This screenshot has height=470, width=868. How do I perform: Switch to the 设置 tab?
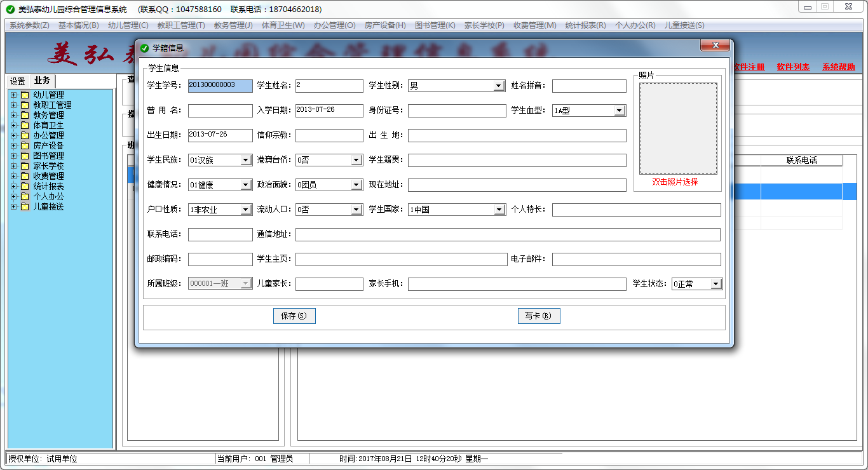coord(18,81)
